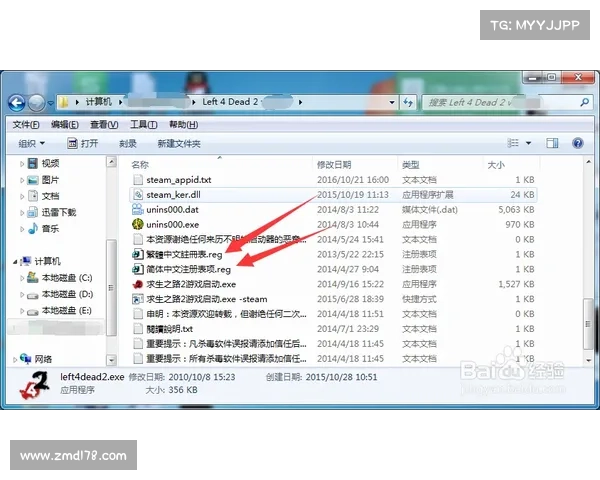
Task: Select steam_appid.txt file icon
Action: pos(138,180)
